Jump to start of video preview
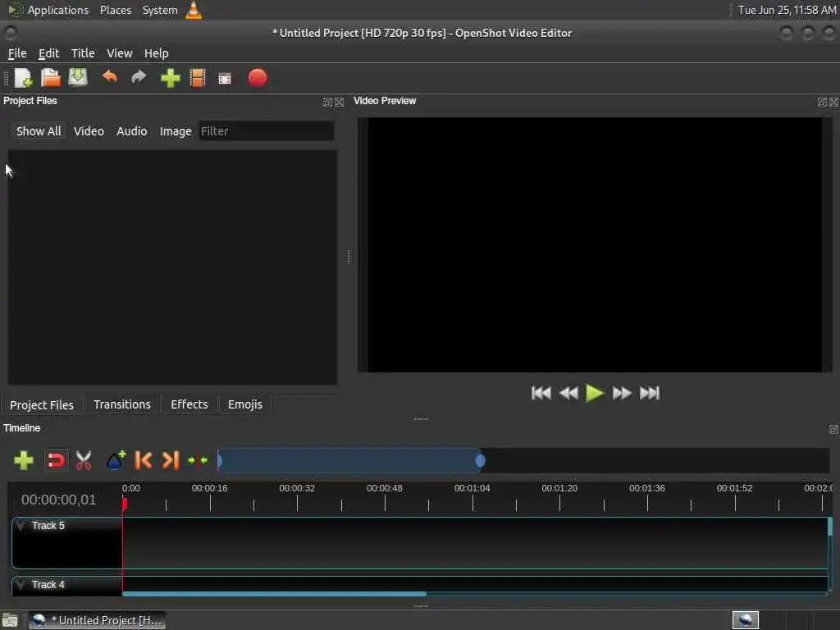Viewport: 840px width, 630px height. [x=541, y=393]
